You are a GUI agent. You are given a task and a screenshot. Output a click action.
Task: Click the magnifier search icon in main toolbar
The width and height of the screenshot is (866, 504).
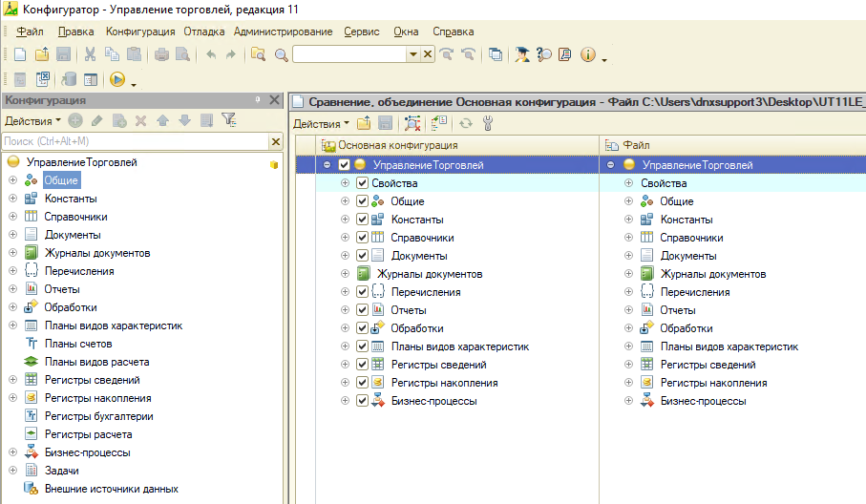(x=282, y=54)
